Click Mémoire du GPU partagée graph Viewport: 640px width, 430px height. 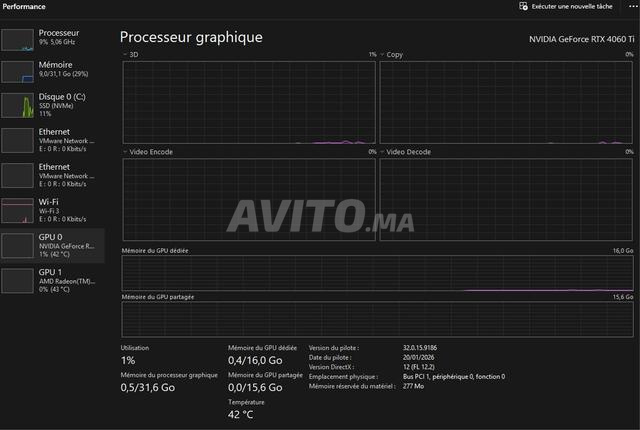point(378,319)
